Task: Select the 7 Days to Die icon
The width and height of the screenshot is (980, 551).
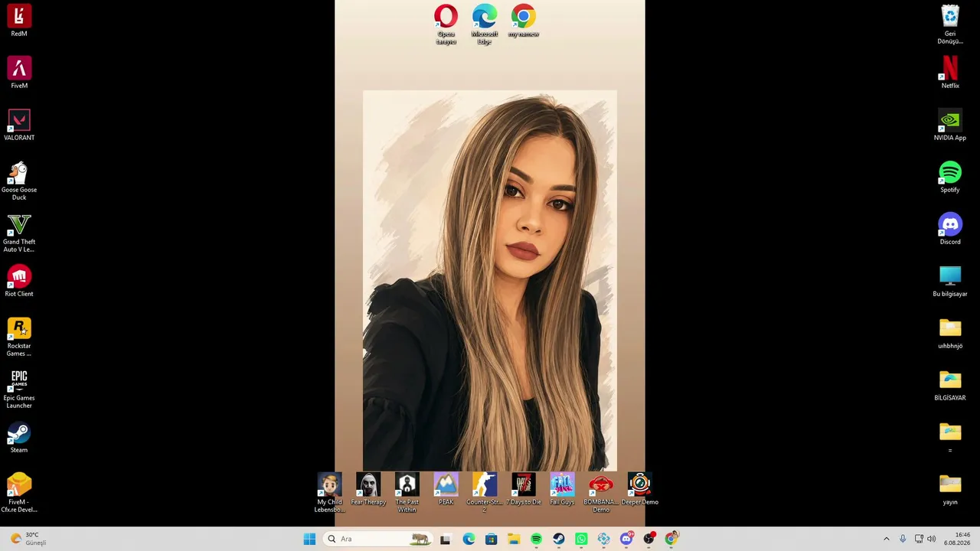Action: (524, 489)
